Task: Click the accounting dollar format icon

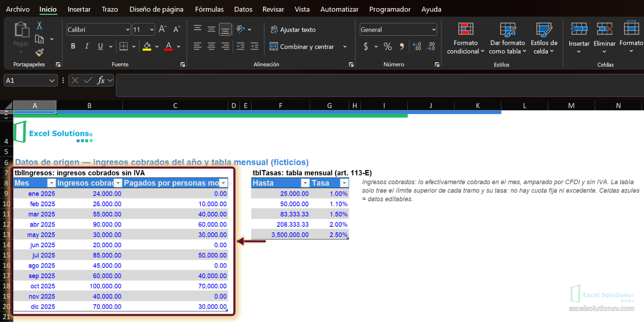Action: tap(366, 47)
